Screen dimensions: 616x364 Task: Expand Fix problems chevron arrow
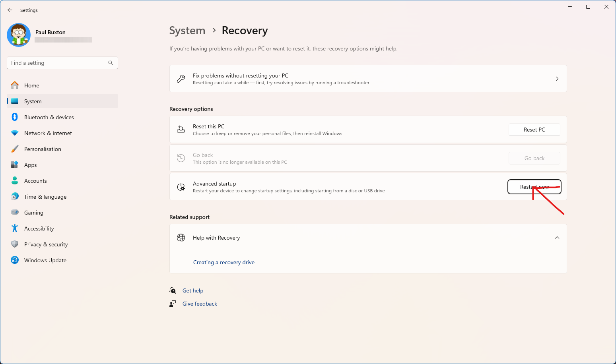point(557,79)
